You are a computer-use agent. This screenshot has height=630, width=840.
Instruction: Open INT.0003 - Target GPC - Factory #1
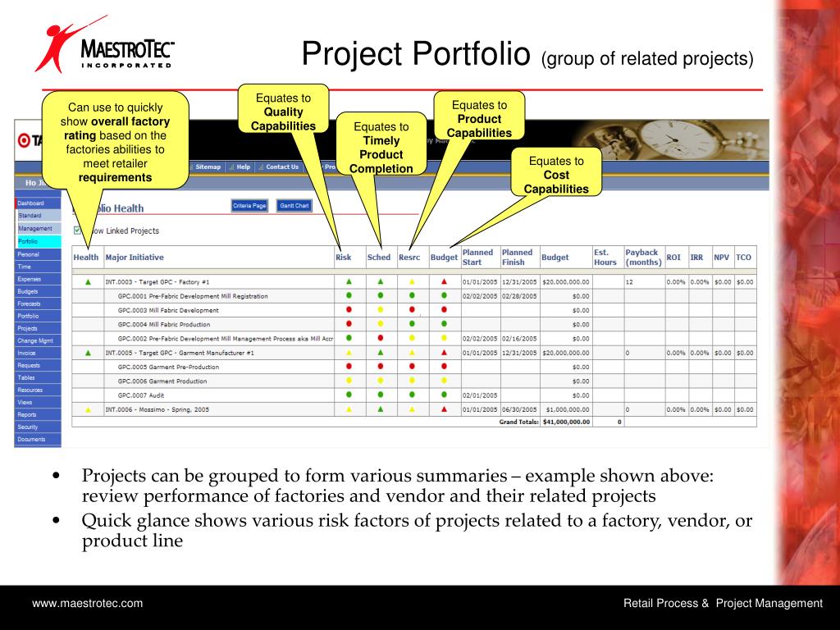click(x=157, y=282)
